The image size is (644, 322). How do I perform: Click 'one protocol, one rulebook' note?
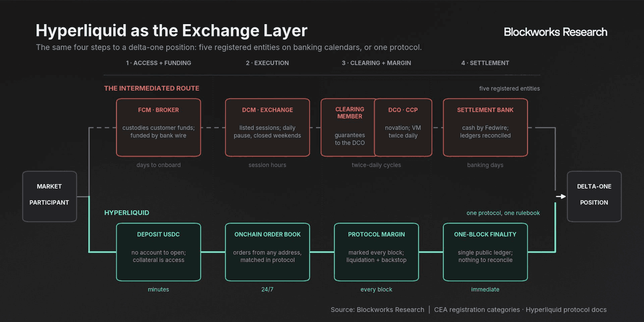coord(503,213)
